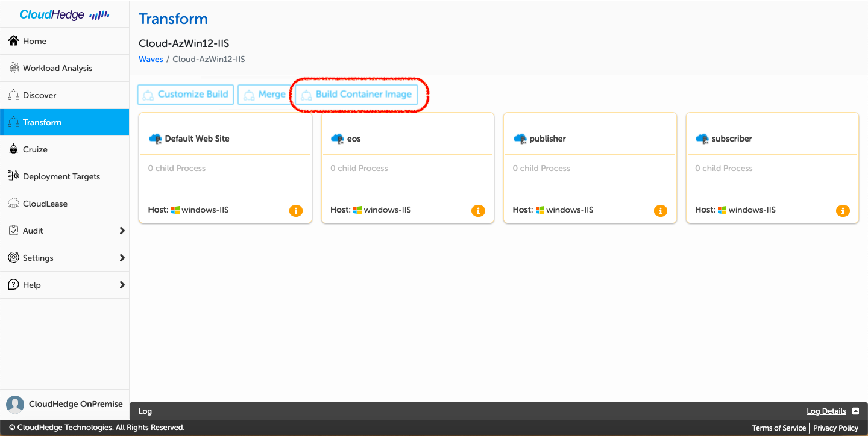Click the cloud icon beside publisher
The image size is (868, 436).
(x=520, y=139)
